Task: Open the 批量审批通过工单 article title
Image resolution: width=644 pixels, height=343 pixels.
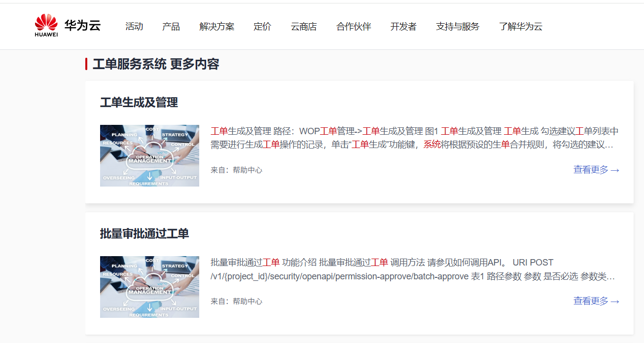Action: pos(144,234)
